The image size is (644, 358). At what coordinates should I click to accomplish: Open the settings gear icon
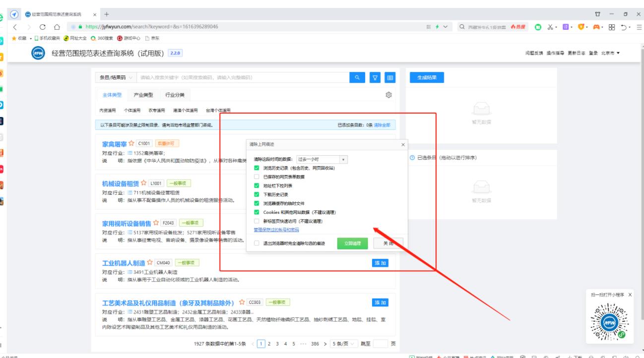[x=389, y=95]
